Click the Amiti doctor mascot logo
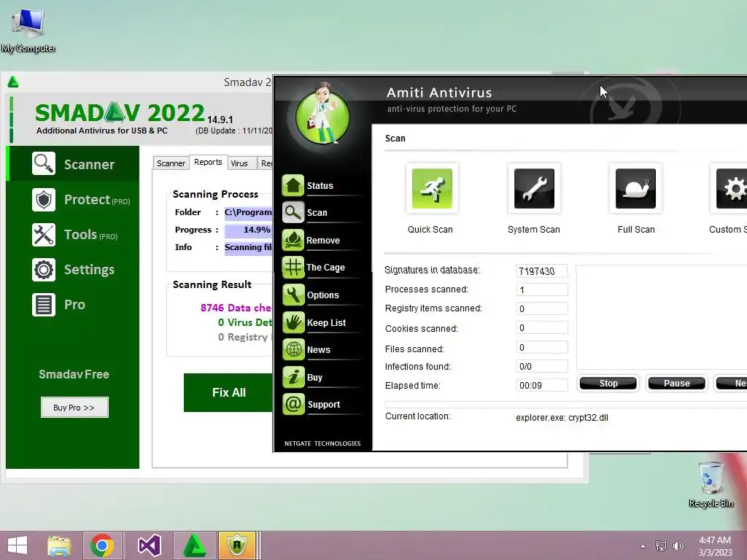 (x=323, y=115)
